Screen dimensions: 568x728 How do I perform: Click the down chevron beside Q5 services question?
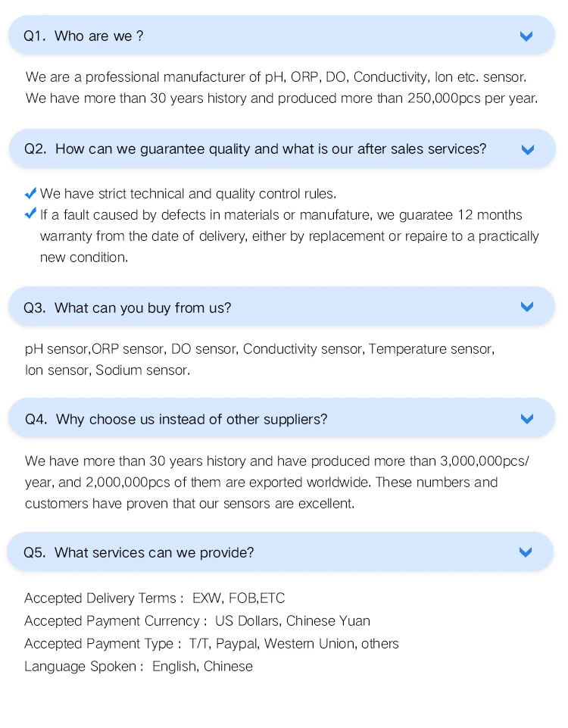[x=526, y=552]
